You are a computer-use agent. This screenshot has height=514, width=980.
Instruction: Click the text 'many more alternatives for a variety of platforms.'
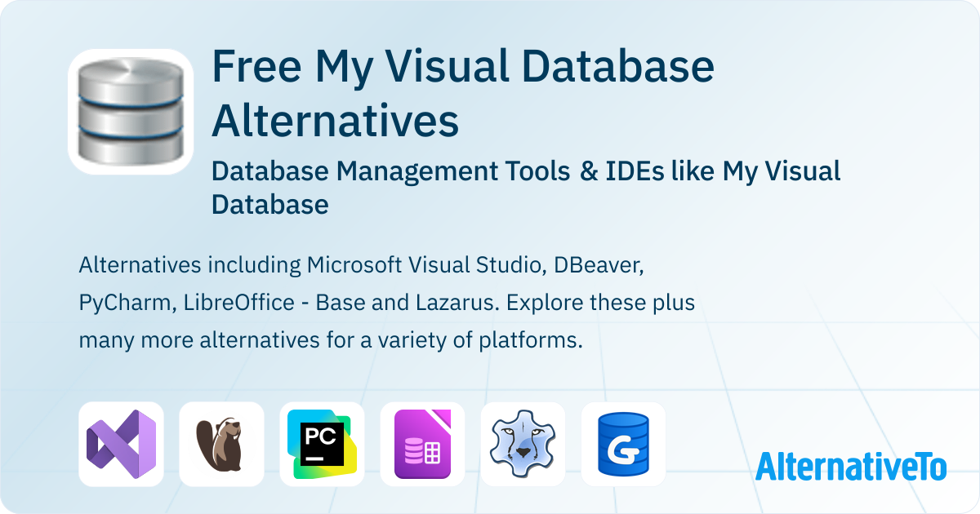331,340
